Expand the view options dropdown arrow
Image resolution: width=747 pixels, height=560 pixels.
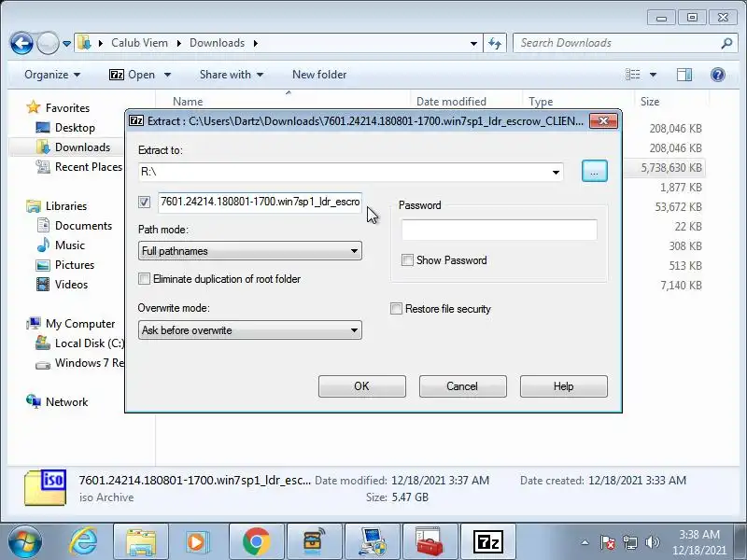point(653,75)
